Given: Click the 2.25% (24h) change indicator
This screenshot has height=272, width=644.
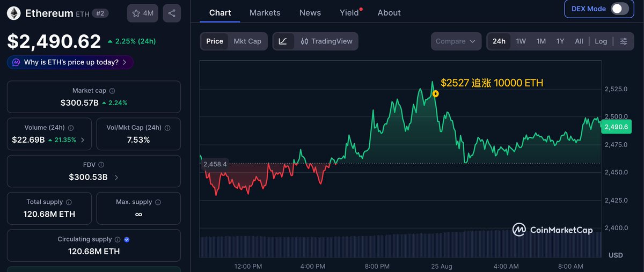Looking at the screenshot, I should point(131,41).
